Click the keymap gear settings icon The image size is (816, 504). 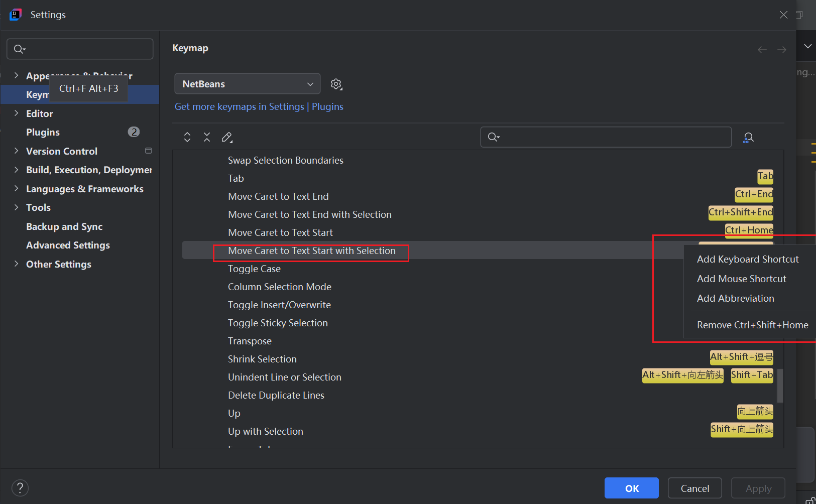pos(336,84)
